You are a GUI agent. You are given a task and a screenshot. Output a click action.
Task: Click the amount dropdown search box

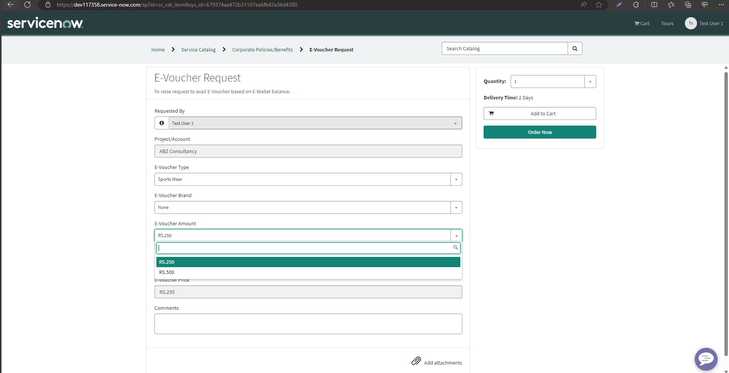pos(308,248)
